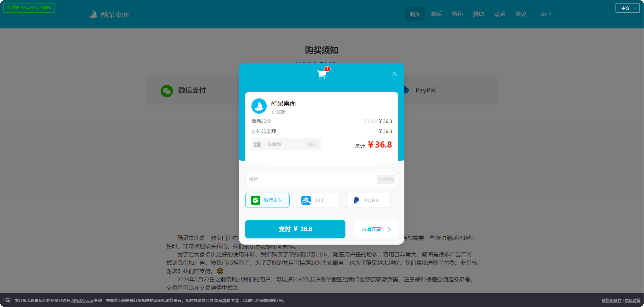This screenshot has height=307, width=644.
Task: Click the 酷呆桌面 sailboat product icon
Action: pos(259,106)
